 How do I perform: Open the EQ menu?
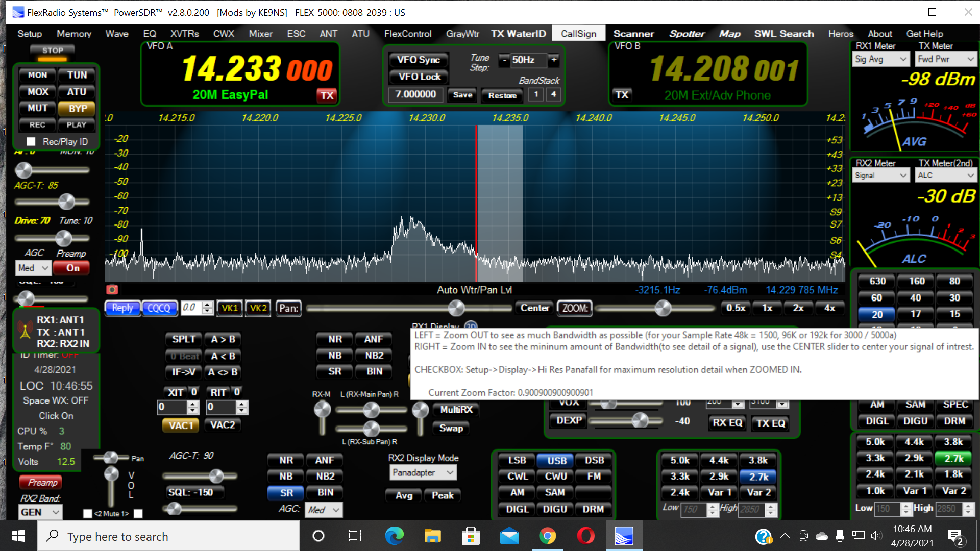tap(150, 34)
